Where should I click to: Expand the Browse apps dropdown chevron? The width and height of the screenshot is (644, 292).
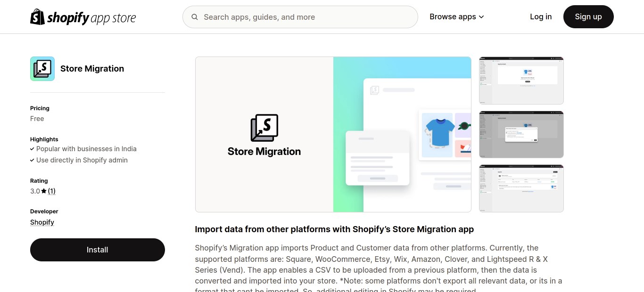[482, 16]
